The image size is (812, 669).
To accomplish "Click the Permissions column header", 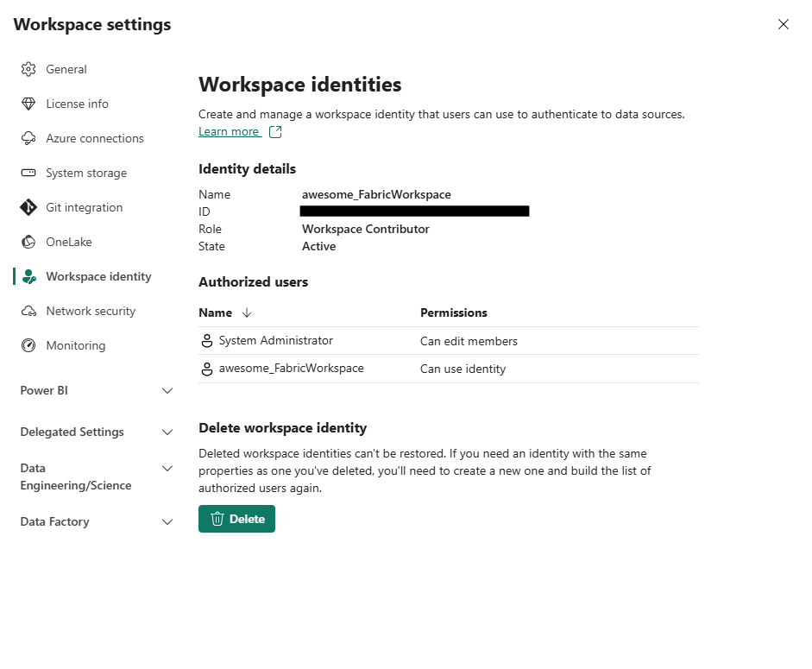I will pyautogui.click(x=454, y=312).
